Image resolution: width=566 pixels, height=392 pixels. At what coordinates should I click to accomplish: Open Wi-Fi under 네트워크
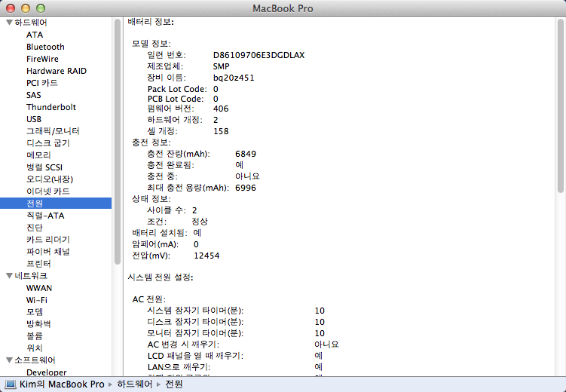pos(37,300)
